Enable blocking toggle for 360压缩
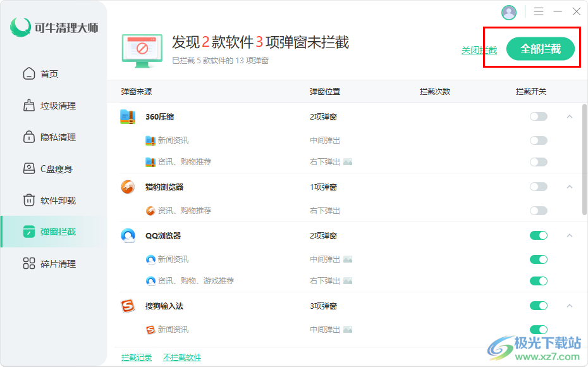The image size is (588, 367). (538, 116)
